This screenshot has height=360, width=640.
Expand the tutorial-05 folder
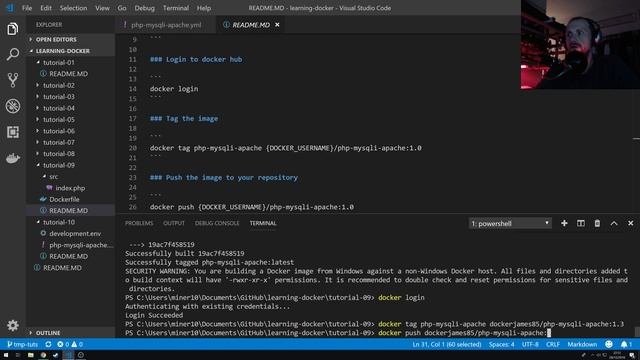coord(59,120)
